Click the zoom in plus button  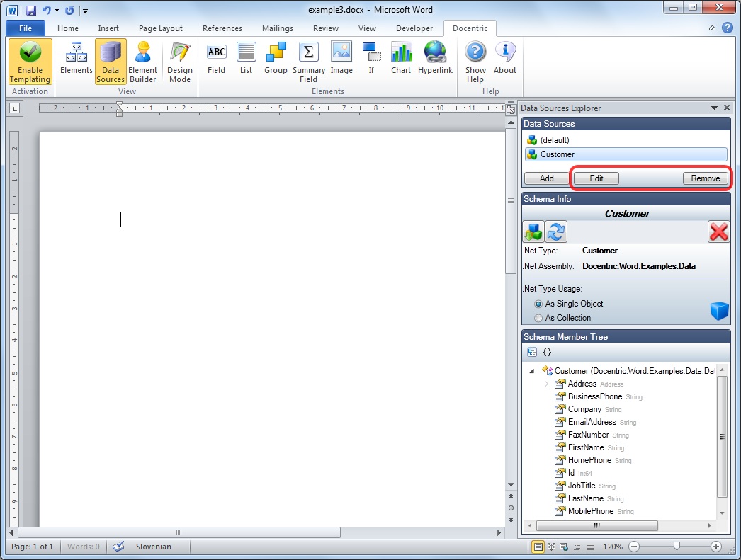716,547
